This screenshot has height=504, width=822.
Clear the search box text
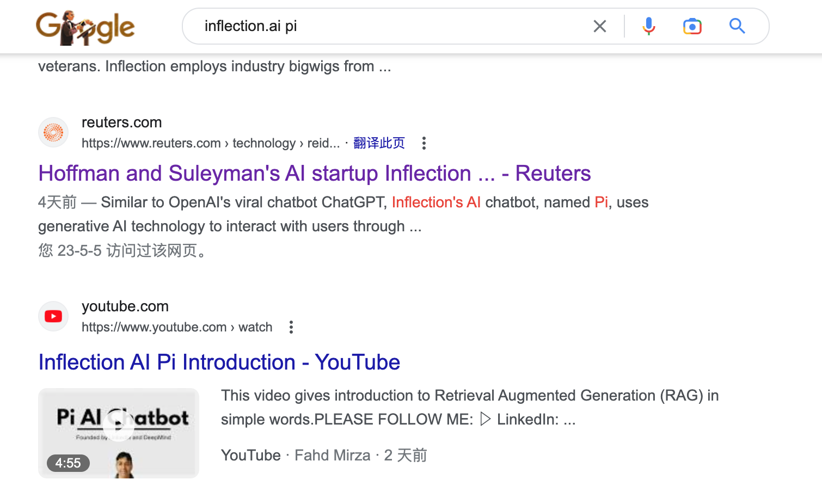click(x=599, y=26)
